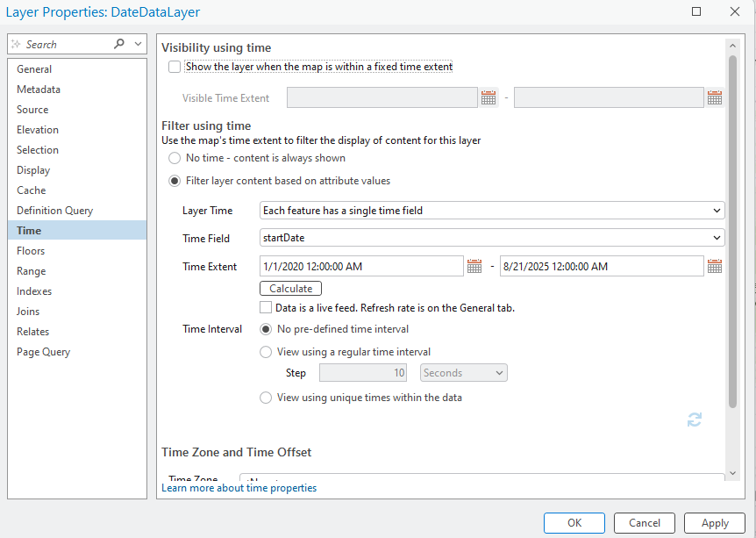Expand the Time Field startDate dropdown
The height and width of the screenshot is (538, 756).
tap(492, 238)
